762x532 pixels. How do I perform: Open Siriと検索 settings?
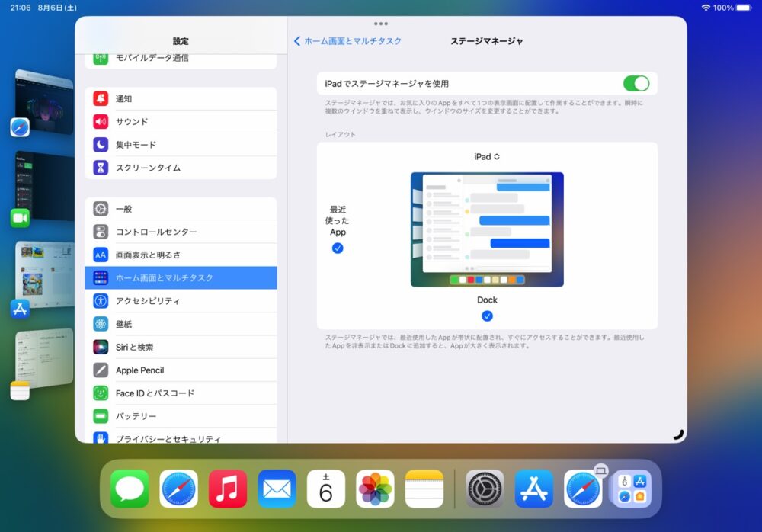181,347
